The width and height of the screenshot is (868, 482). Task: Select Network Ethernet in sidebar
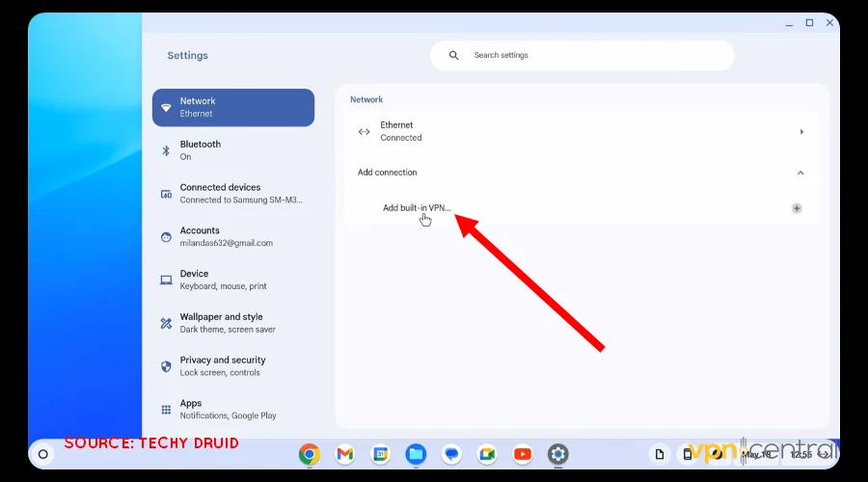(233, 107)
